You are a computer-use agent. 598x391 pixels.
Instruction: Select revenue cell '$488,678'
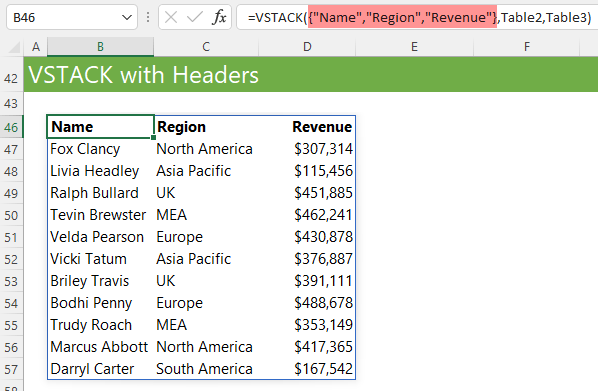(307, 303)
